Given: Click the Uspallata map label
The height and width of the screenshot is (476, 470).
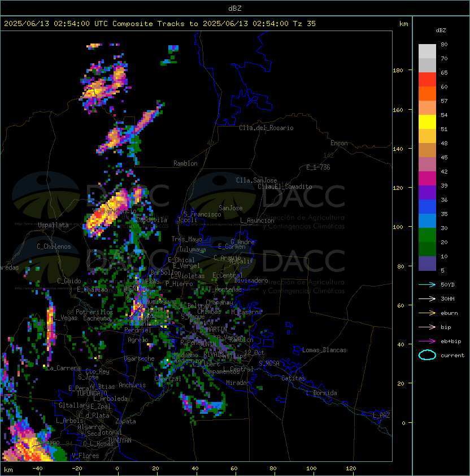Looking at the screenshot, I should pyautogui.click(x=53, y=225).
